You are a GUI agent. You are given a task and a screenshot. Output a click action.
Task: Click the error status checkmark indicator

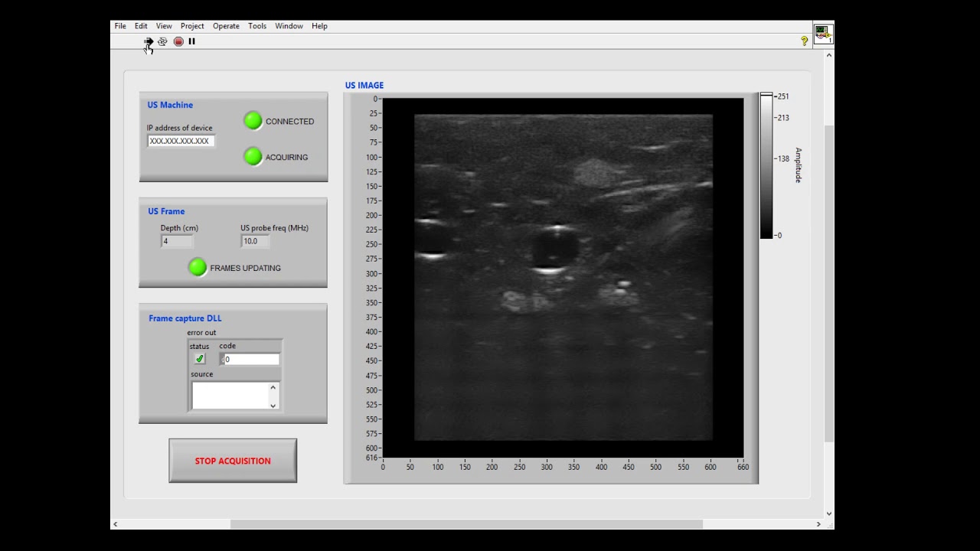point(200,359)
